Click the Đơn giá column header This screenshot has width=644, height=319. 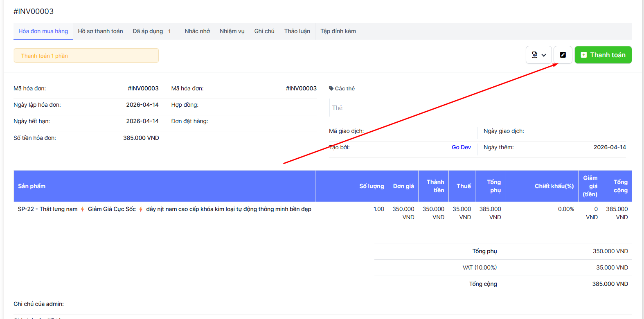tap(403, 186)
